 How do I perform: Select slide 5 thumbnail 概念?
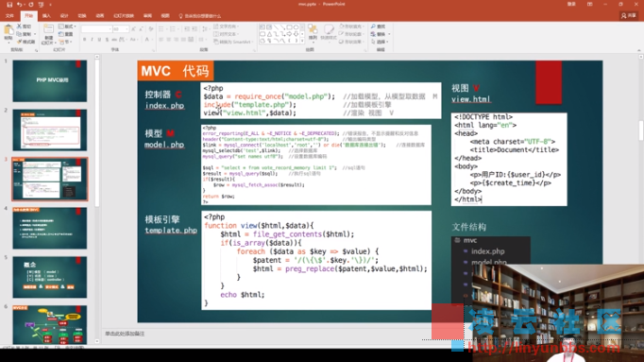50,277
